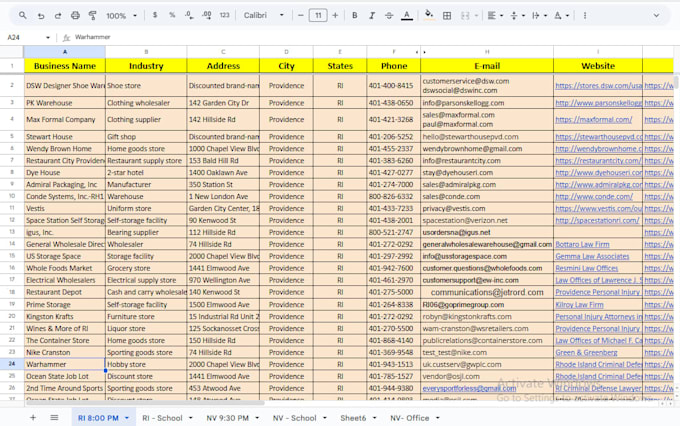680x426 pixels.
Task: Click the formula bar containing Warhammer
Action: point(373,37)
